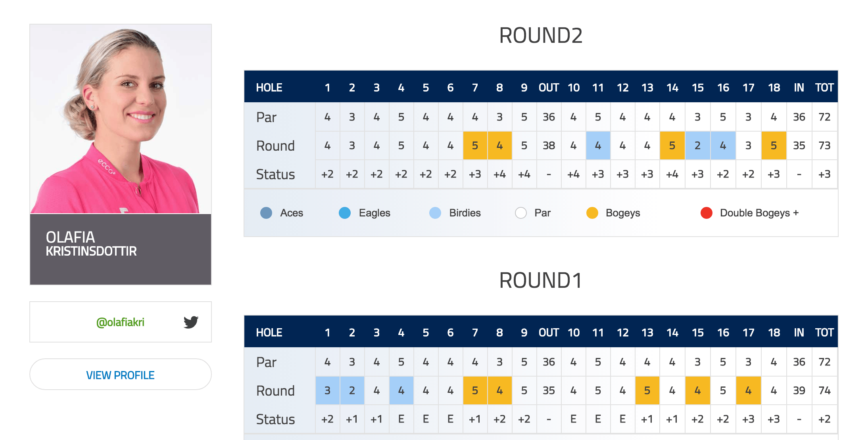Click the Aces legend dot

[x=266, y=213]
